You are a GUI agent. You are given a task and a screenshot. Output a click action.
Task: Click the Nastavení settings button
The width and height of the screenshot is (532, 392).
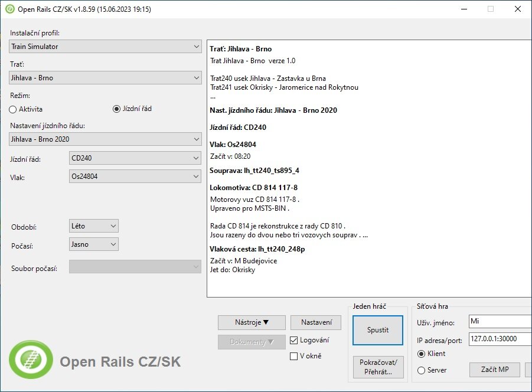pos(315,322)
